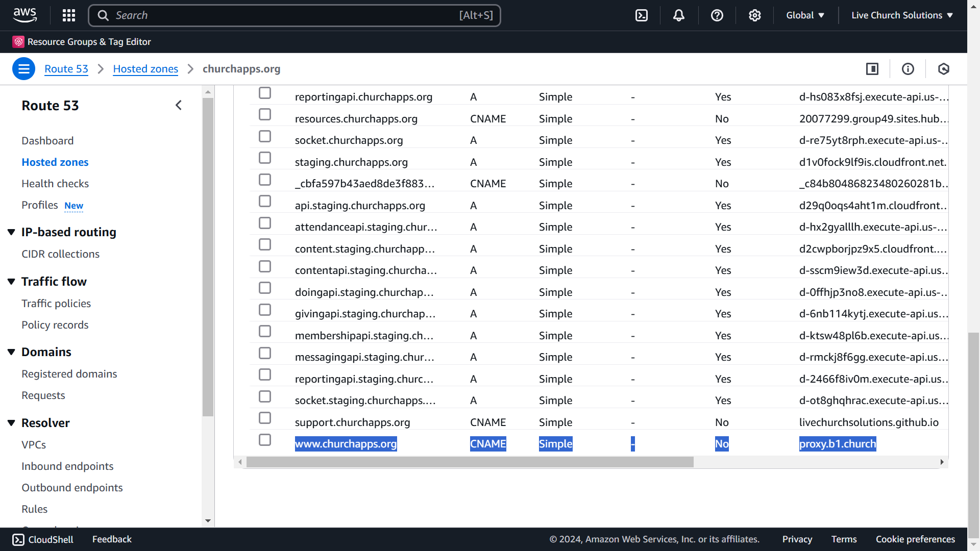
Task: Go to Registered domains in the sidebar
Action: click(69, 374)
